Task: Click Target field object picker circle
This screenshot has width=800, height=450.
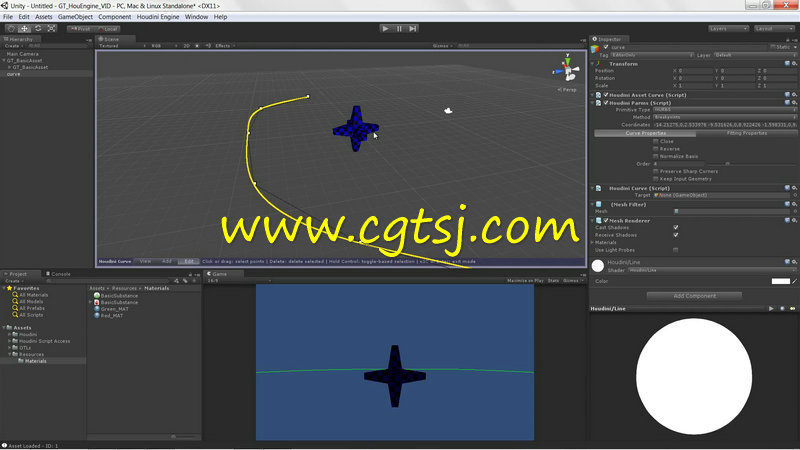Action: (795, 195)
